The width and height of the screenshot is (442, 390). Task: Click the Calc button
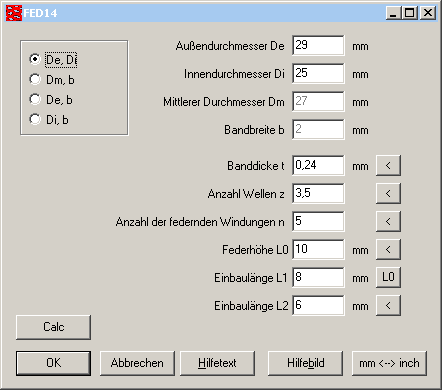[x=53, y=327]
